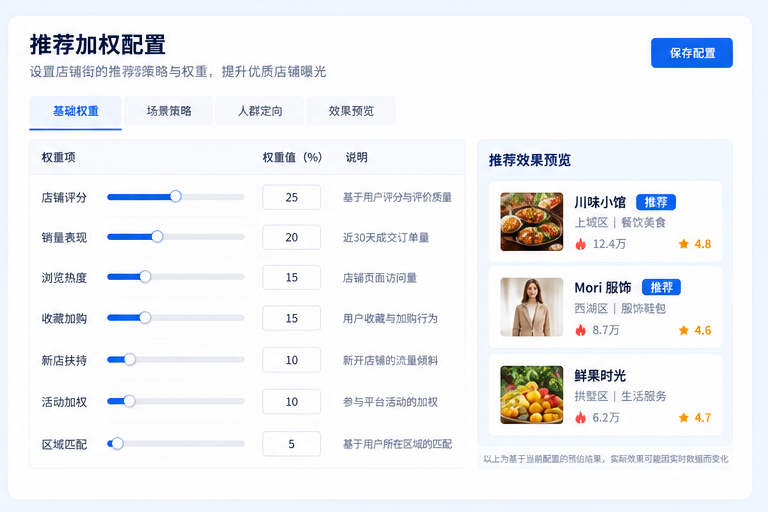The height and width of the screenshot is (512, 768).
Task: Click the 说明 column header
Action: tap(357, 157)
